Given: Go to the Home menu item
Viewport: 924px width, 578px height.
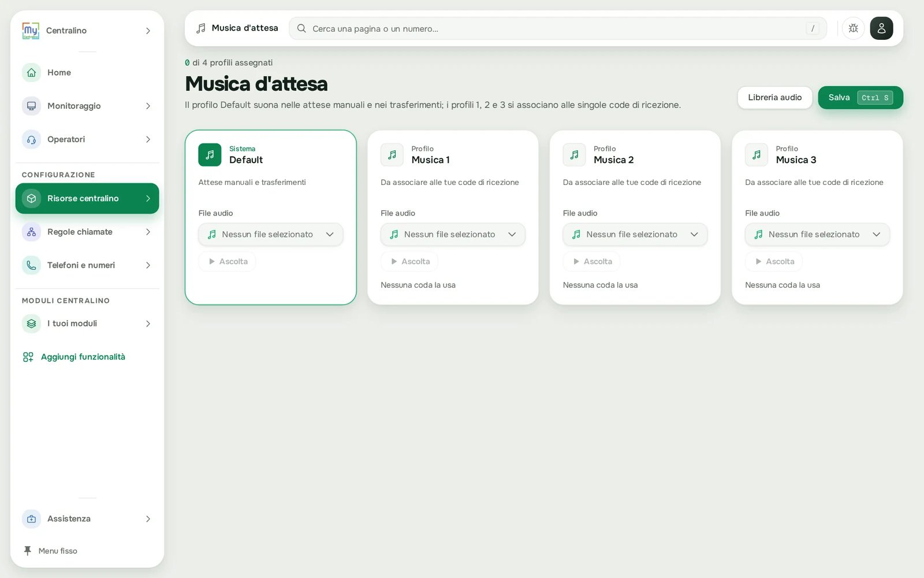Looking at the screenshot, I should [87, 72].
